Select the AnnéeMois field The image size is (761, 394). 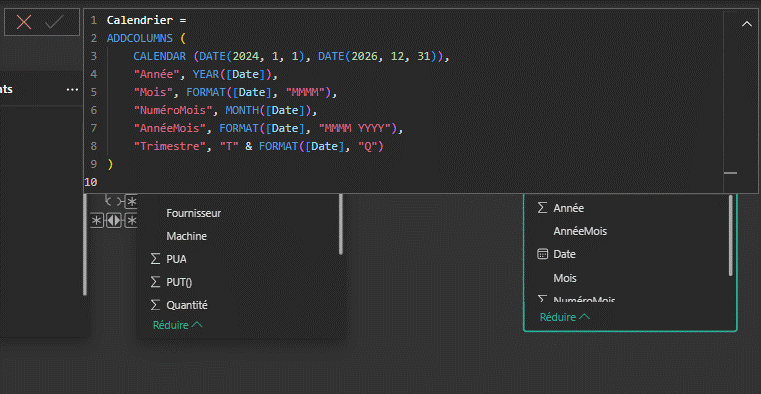[x=580, y=231]
